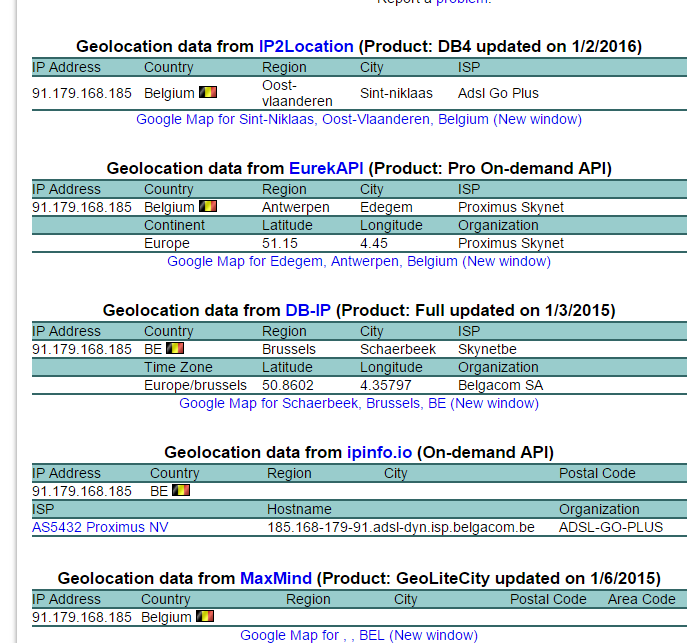Click Belgian flag in IP2Location row
Viewport: 700px width, 643px height.
[208, 92]
